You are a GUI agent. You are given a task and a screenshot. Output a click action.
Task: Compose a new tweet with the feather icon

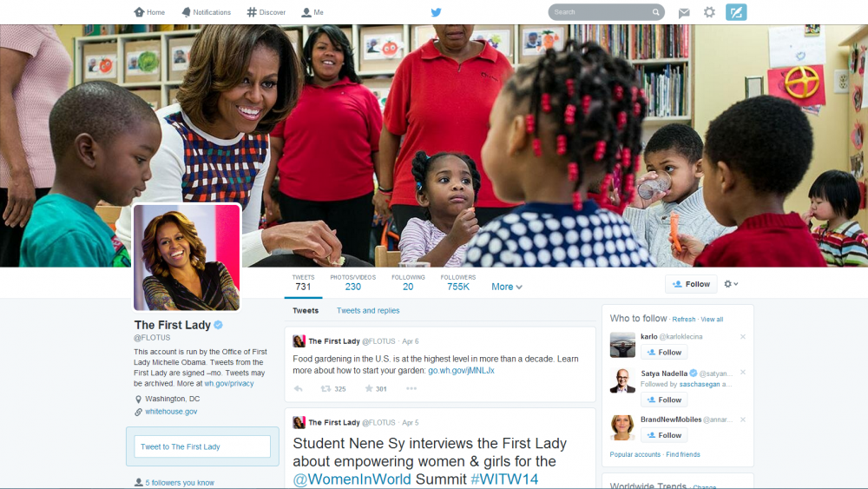tap(736, 12)
